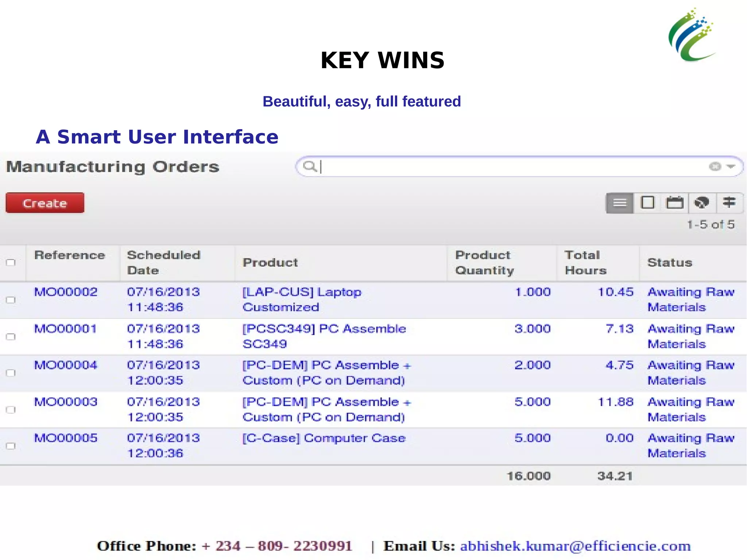Click '[LAP-CUS] Laptop Customized' product
Viewport: 747px width, 560px height.
coord(302,300)
